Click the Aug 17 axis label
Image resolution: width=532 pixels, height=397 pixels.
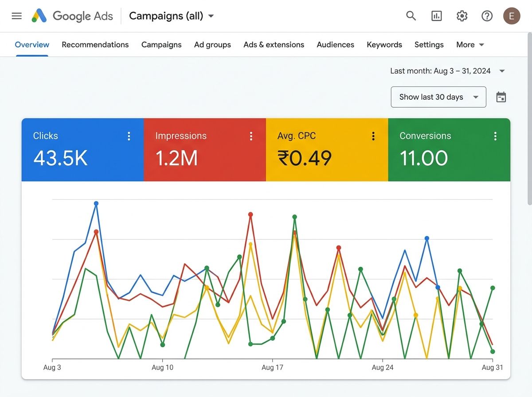pos(272,367)
